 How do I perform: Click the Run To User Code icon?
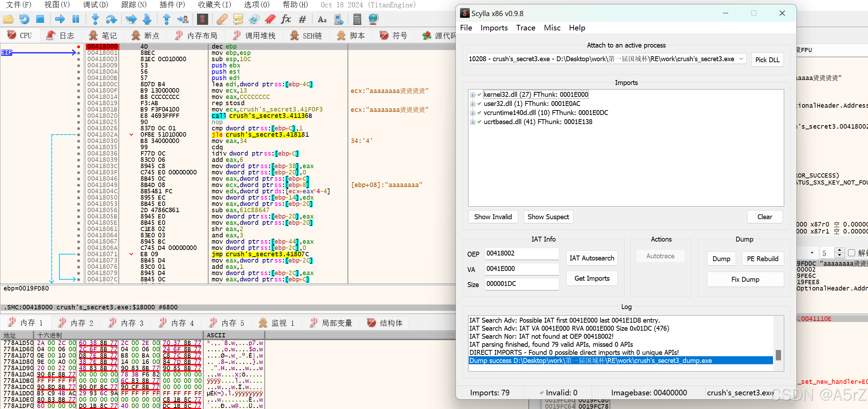183,19
